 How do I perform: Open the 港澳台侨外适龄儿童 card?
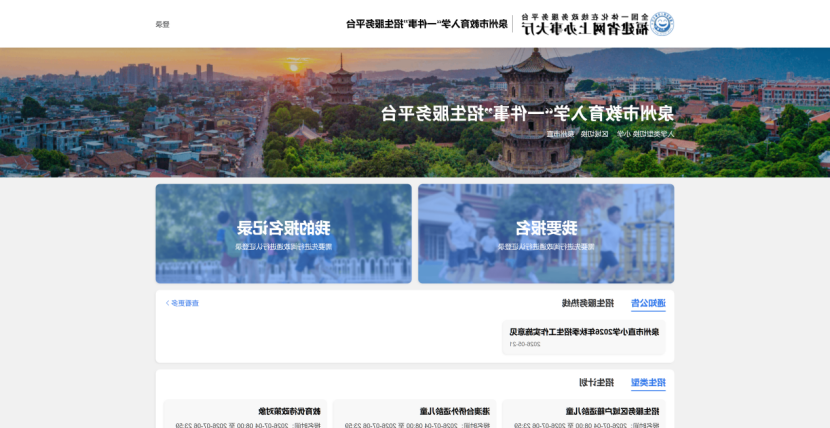click(x=414, y=414)
